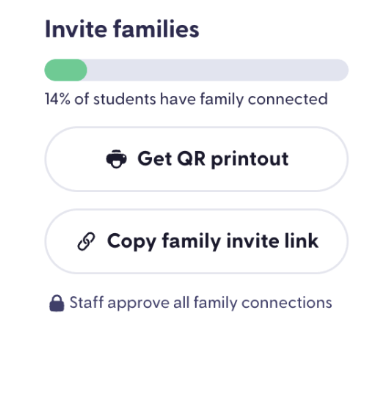380x402 pixels.
Task: Copy the family invite link
Action: 197,241
